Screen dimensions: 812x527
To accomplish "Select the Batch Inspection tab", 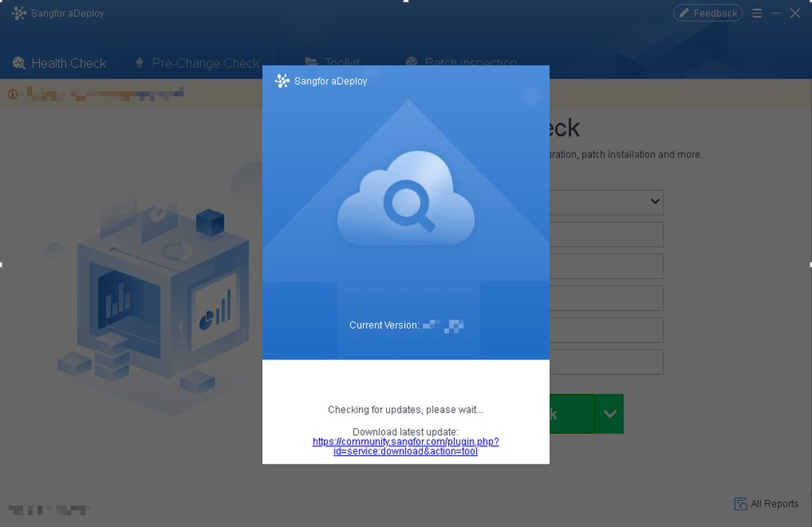I will tap(461, 61).
